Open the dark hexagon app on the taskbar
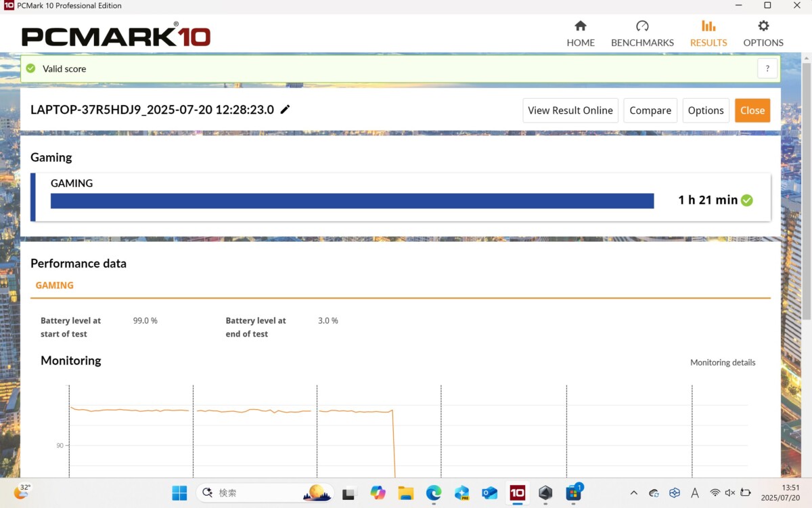 coord(545,493)
